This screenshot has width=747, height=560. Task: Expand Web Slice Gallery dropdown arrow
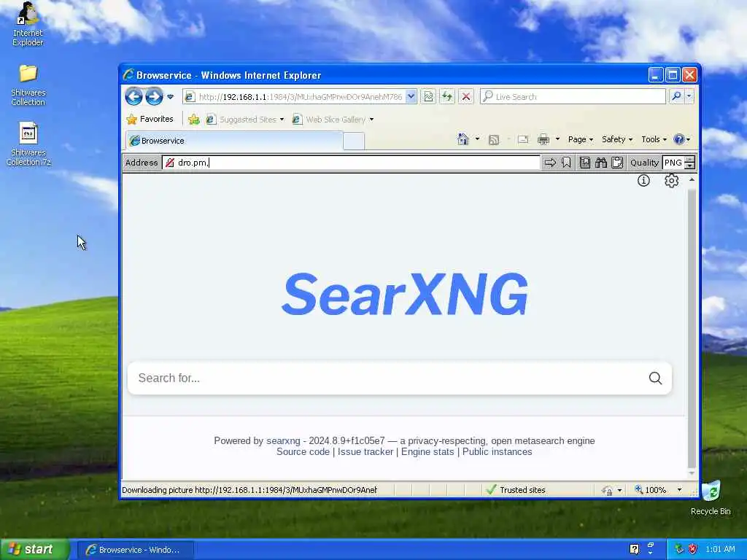pos(371,120)
